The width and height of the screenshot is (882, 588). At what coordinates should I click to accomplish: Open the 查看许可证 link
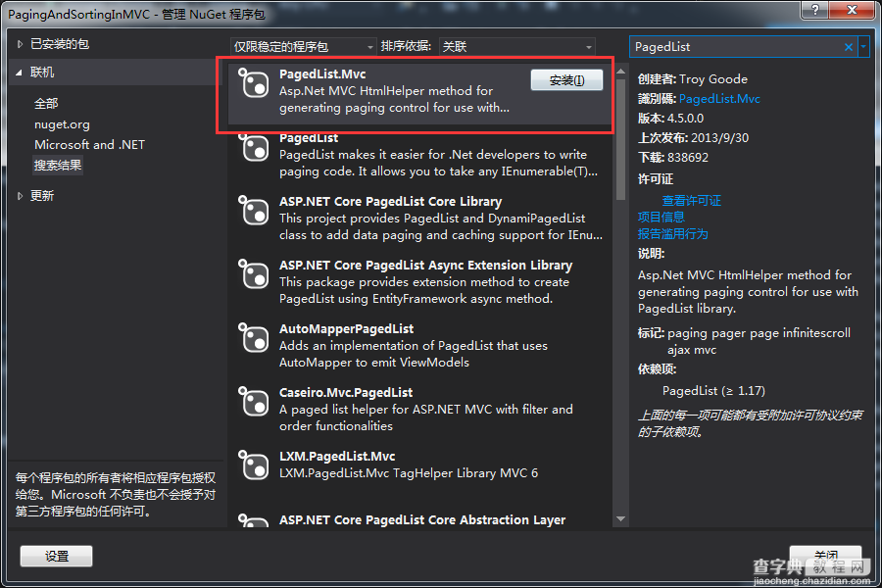[x=691, y=200]
